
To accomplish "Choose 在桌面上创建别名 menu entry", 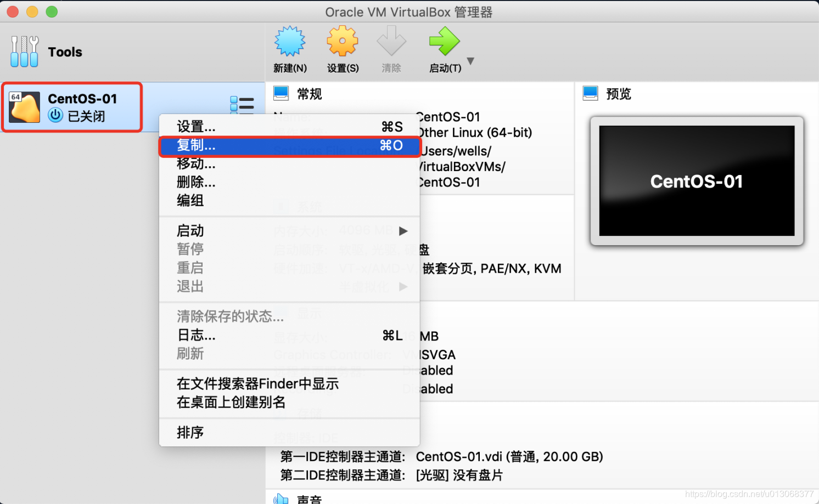I will pos(289,403).
